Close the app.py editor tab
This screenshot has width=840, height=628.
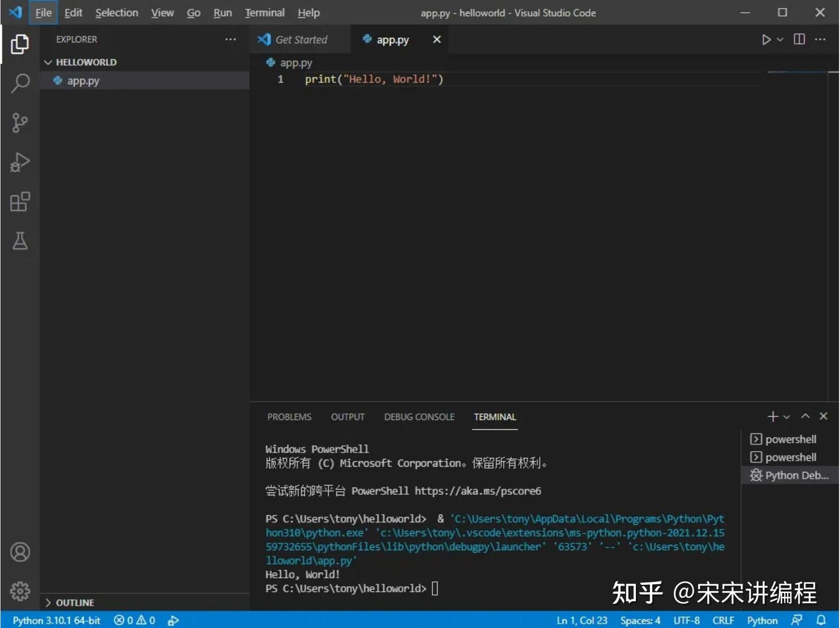click(x=437, y=40)
